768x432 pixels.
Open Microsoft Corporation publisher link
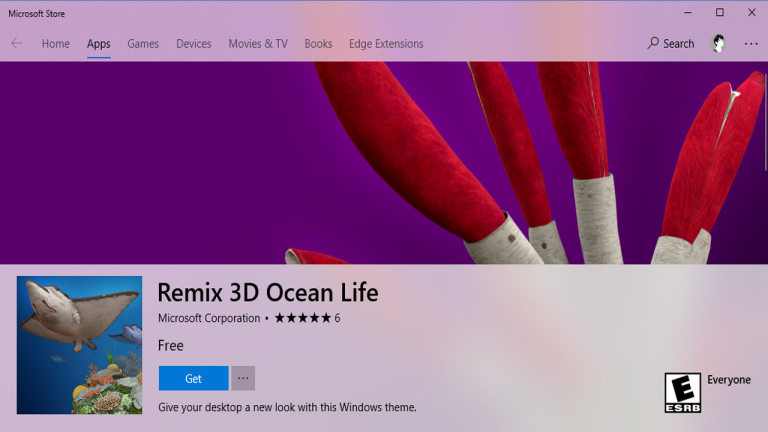209,318
